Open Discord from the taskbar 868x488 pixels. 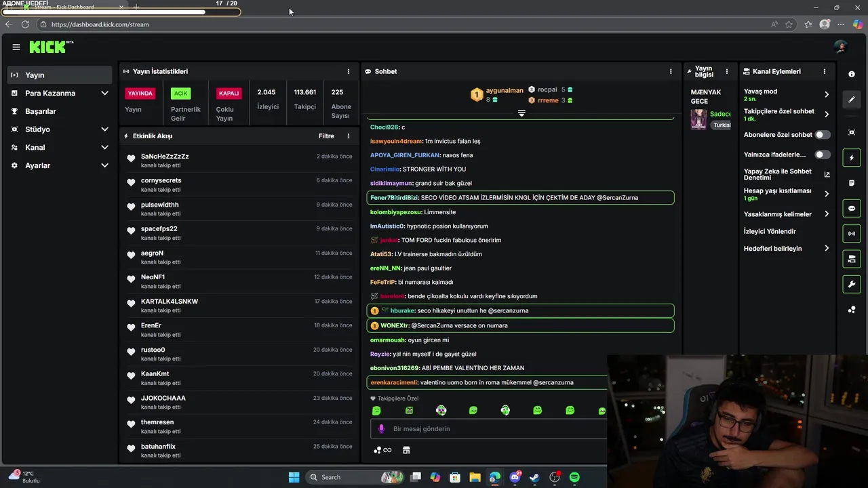pyautogui.click(x=515, y=477)
